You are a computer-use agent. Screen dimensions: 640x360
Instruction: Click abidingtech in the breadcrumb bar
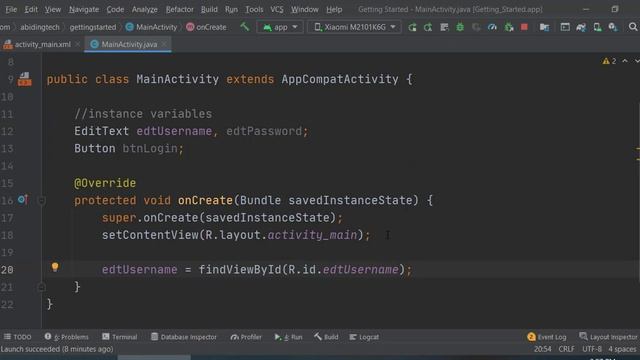pyautogui.click(x=40, y=27)
